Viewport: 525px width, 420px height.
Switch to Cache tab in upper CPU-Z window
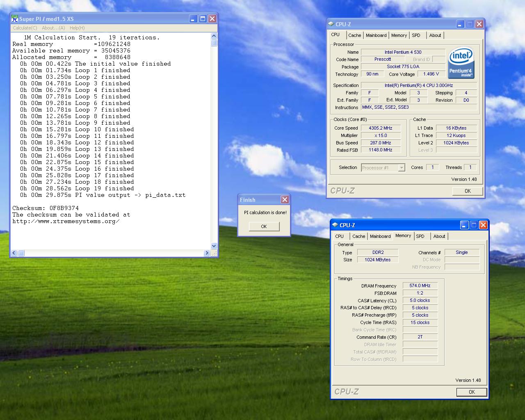tap(355, 35)
